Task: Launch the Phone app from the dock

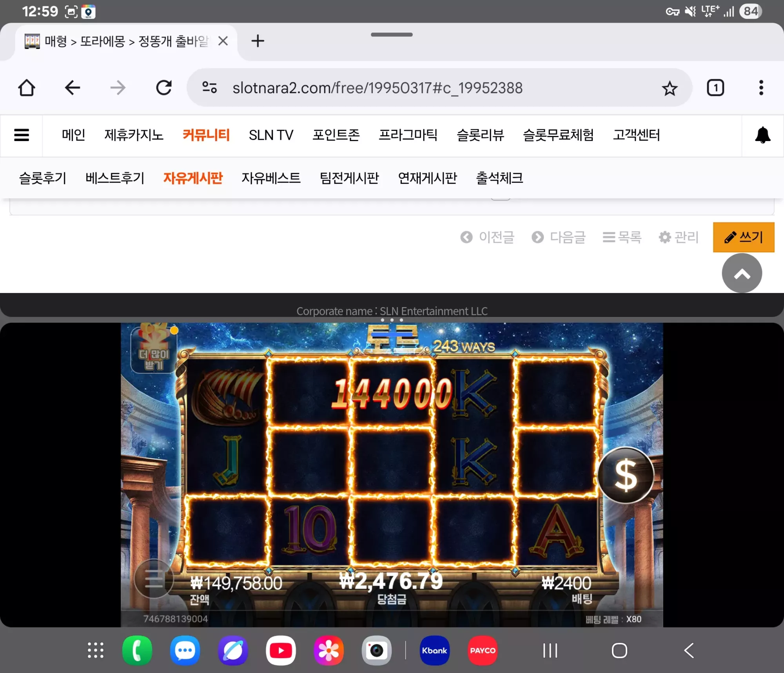Action: pos(137,650)
